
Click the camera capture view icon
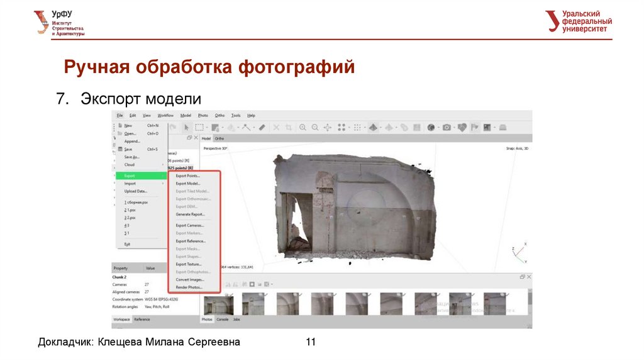pyautogui.click(x=447, y=127)
